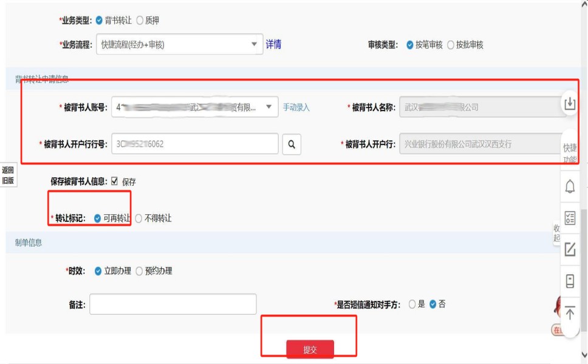The height and width of the screenshot is (364, 588).
Task: Open the edit pencil icon in right sidebar
Action: pyautogui.click(x=570, y=249)
